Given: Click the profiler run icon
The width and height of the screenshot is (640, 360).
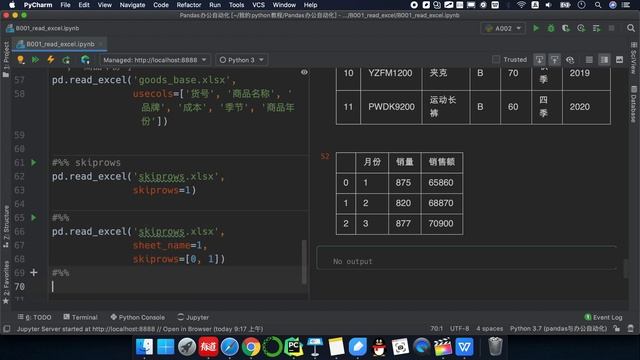Looking at the screenshot, I should 581,28.
